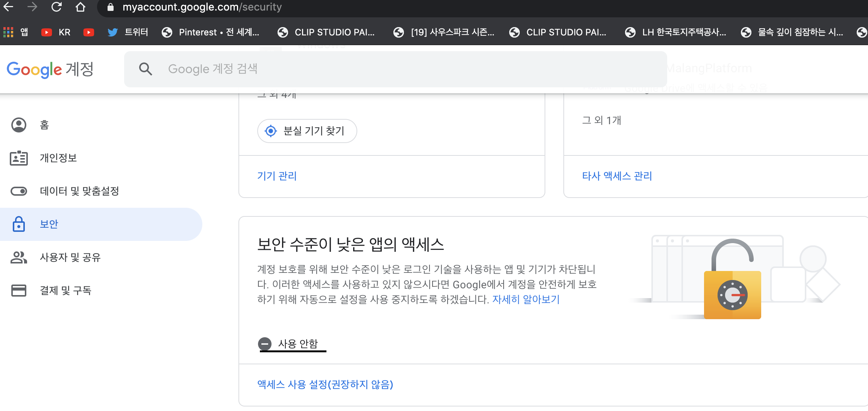This screenshot has width=868, height=411.
Task: Reload the page with refresh icon
Action: [x=56, y=7]
